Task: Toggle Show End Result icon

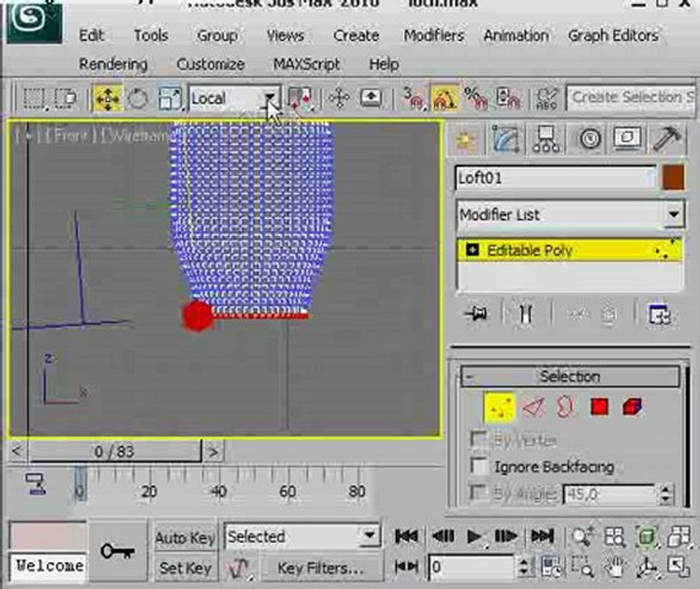Action: pos(526,314)
